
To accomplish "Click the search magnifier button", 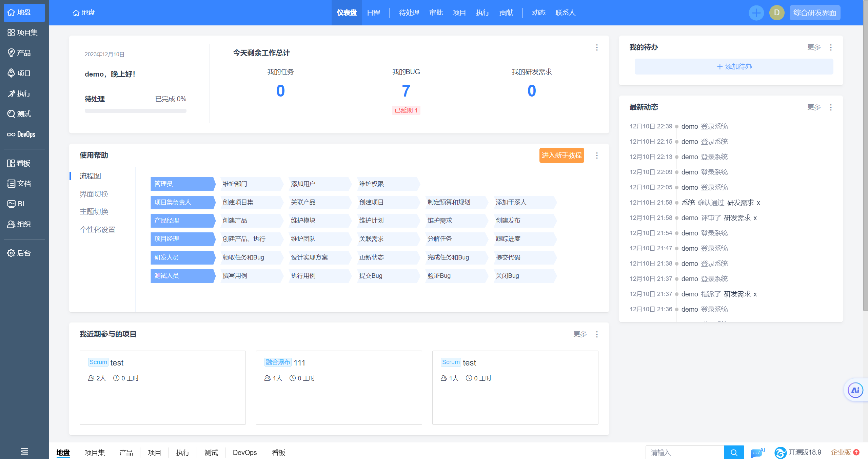I will [734, 452].
